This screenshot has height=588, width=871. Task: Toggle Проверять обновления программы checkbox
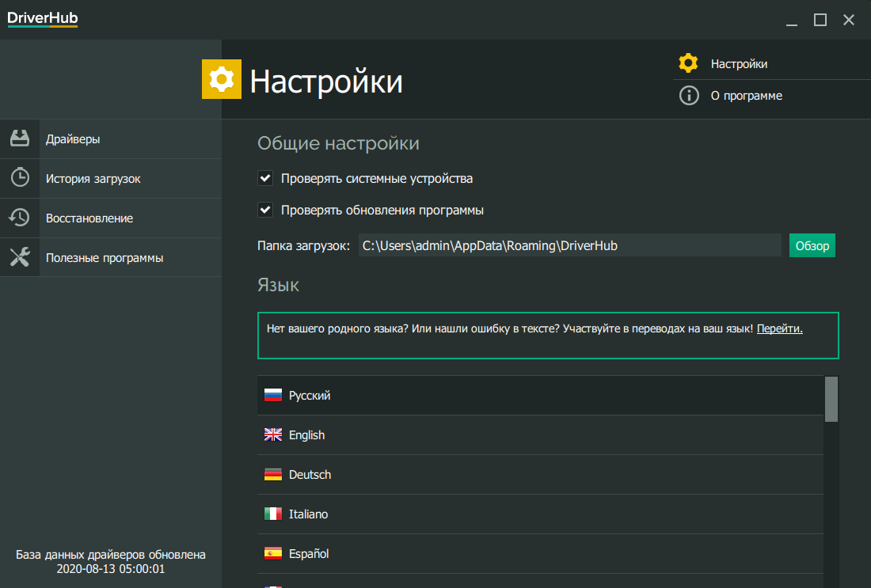click(265, 210)
